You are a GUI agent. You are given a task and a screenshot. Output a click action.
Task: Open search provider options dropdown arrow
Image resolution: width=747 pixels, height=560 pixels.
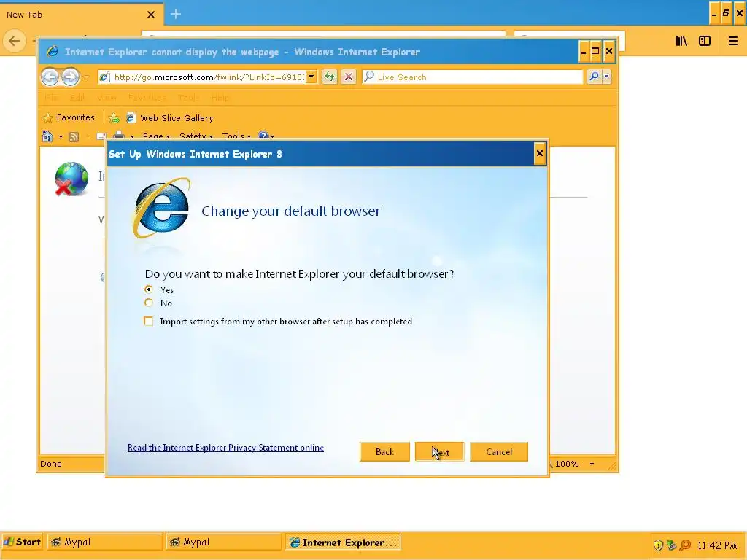(x=606, y=77)
